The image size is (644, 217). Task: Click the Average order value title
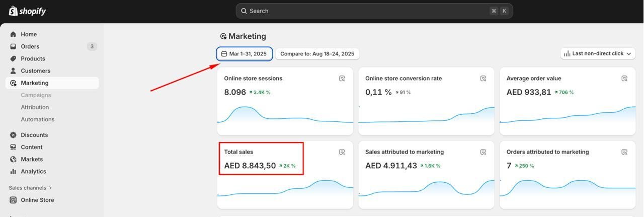click(x=534, y=79)
